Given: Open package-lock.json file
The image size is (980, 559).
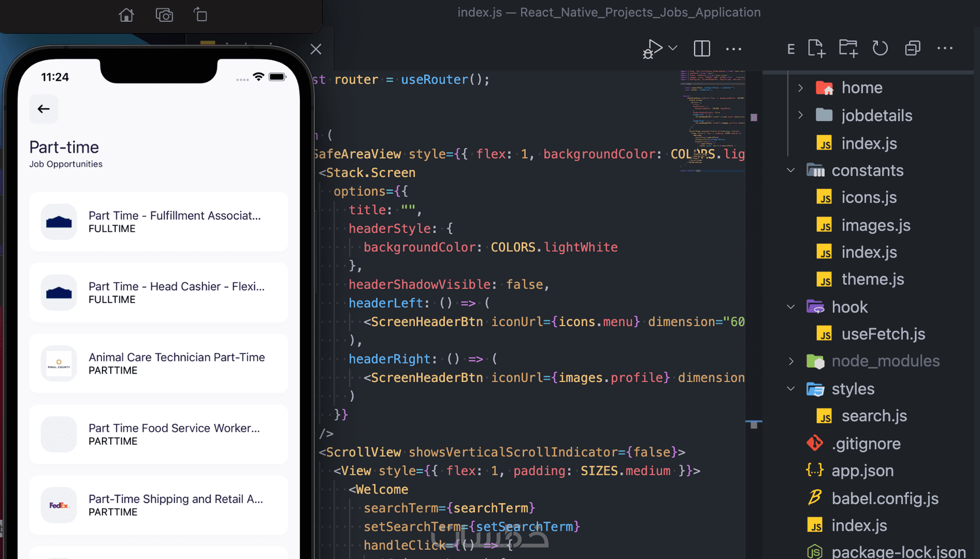Looking at the screenshot, I should click(898, 552).
